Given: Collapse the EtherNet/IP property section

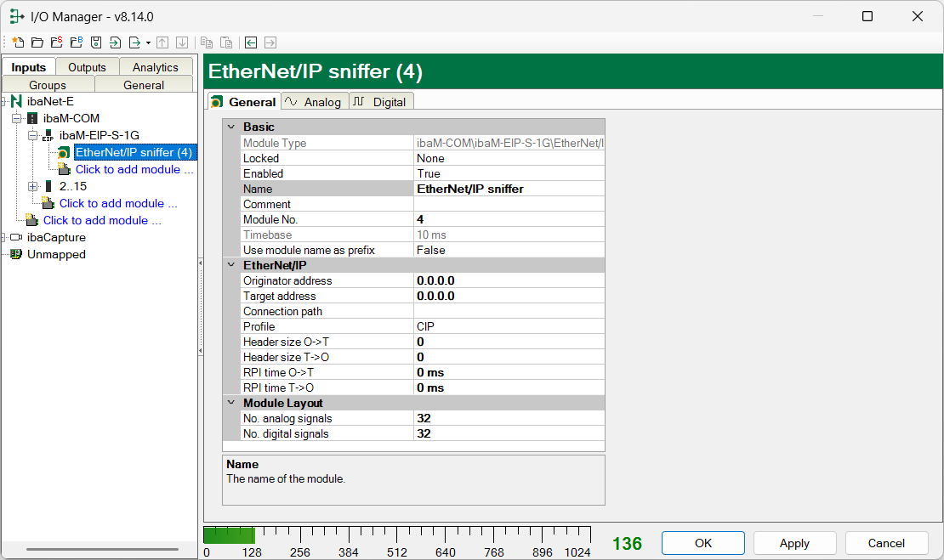Looking at the screenshot, I should pos(231,265).
